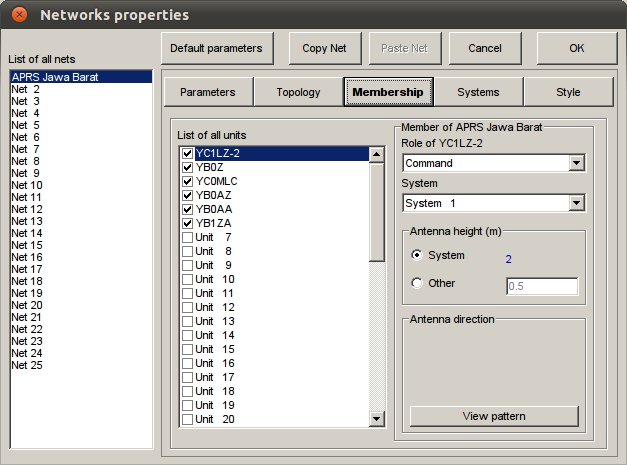Confirm with the OK button
The image size is (627, 465).
click(x=576, y=48)
